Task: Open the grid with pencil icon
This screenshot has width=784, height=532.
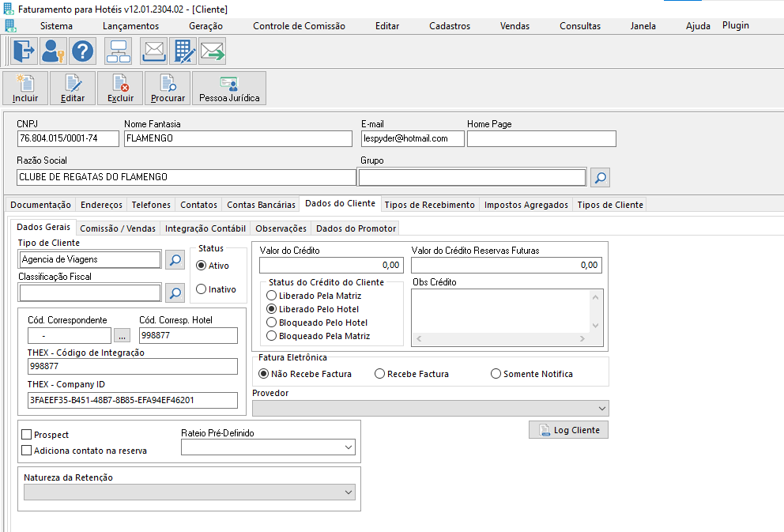Action: (183, 51)
